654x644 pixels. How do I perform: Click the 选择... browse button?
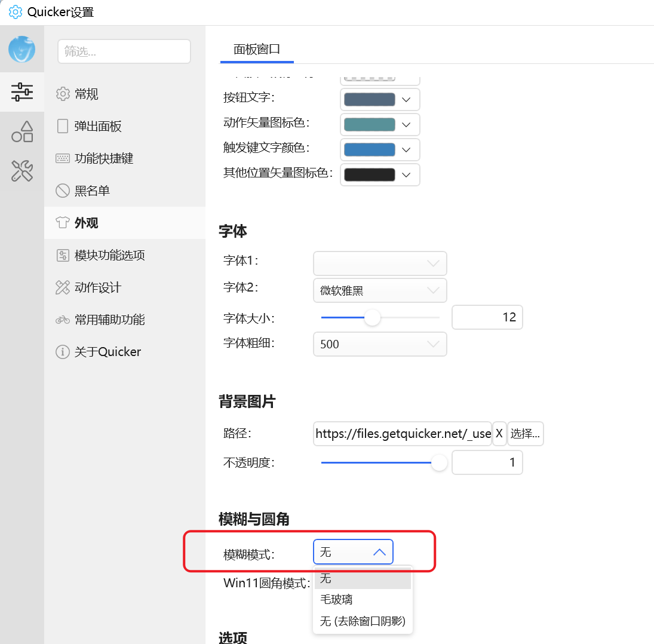pos(526,434)
